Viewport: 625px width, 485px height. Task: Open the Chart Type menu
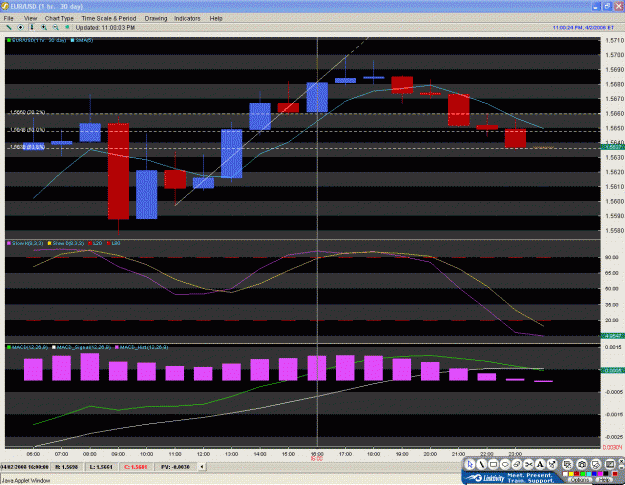[x=59, y=18]
